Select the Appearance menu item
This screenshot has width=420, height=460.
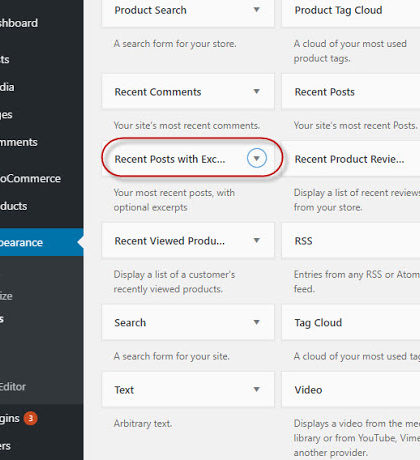[x=42, y=242]
